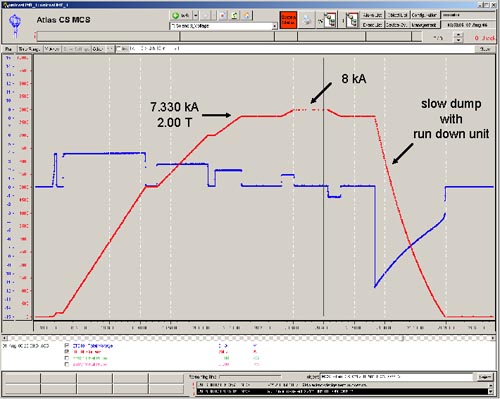This screenshot has height=399, width=500.
Task: Click the horizontal time scrollbar below the plot
Action: [x=248, y=338]
